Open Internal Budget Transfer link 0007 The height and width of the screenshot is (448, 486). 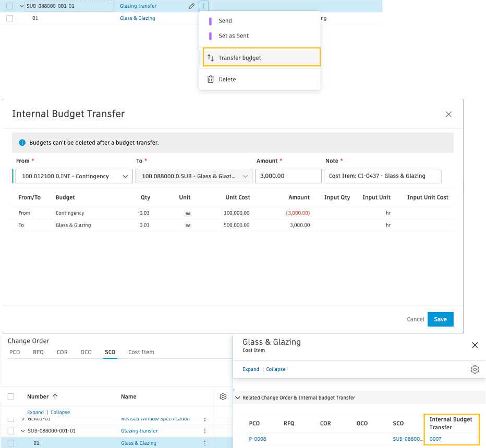(x=435, y=439)
